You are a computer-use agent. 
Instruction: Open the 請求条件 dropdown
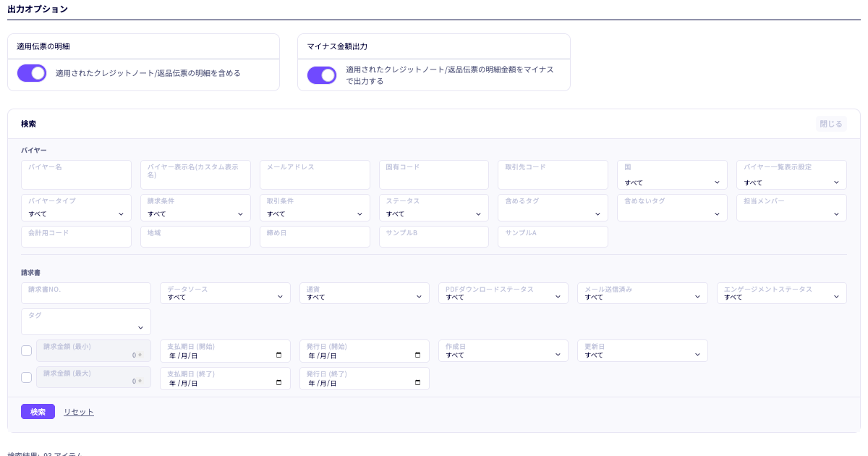[195, 208]
